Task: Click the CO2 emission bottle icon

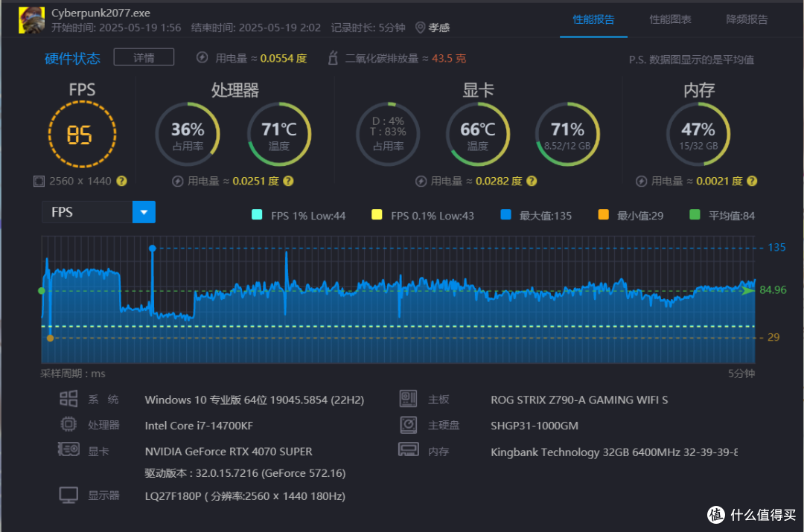Action: coord(333,58)
